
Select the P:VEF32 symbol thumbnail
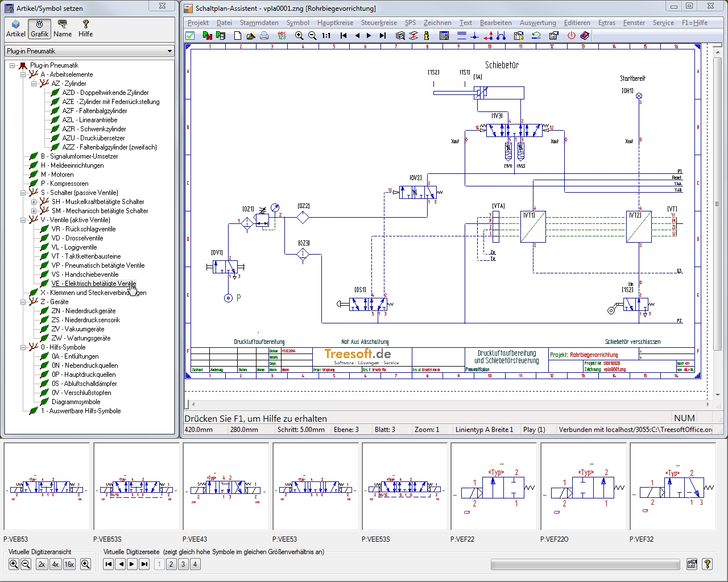673,487
